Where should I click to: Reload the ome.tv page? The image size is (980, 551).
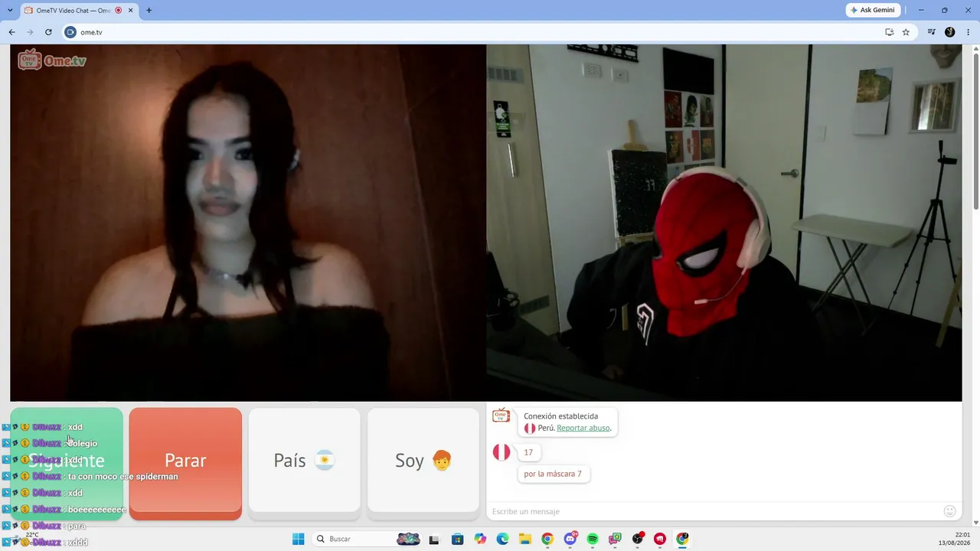tap(48, 32)
